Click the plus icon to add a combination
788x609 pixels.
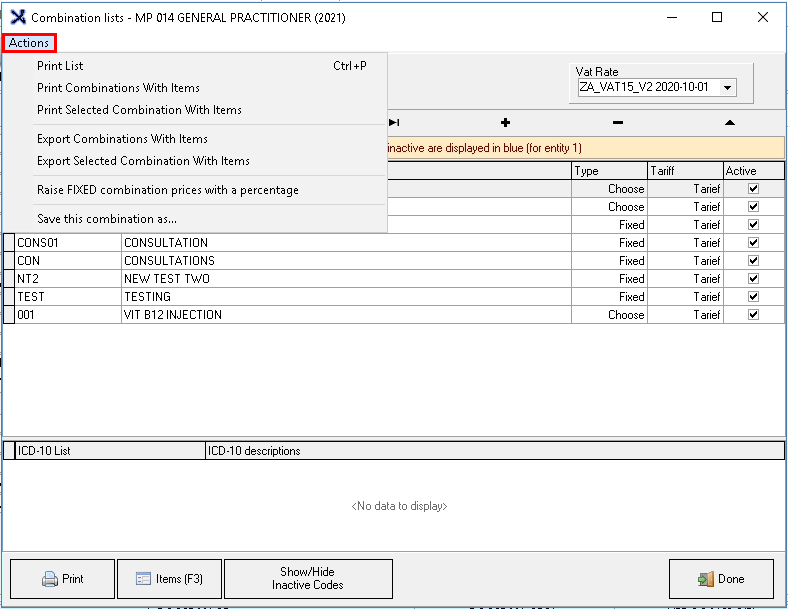(x=505, y=122)
